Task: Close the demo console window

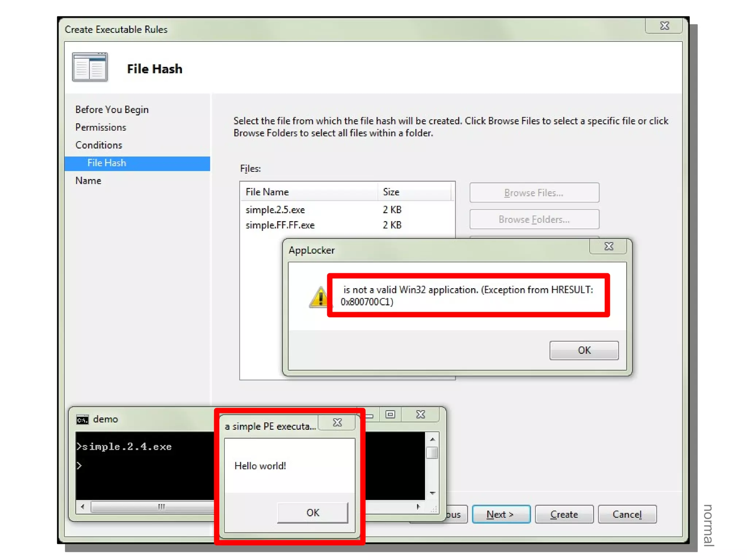Action: (x=421, y=414)
